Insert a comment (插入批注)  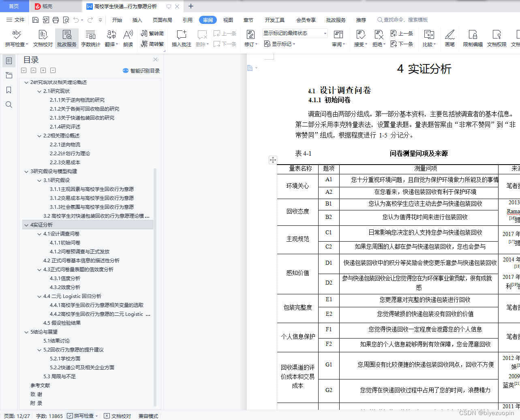[182, 39]
